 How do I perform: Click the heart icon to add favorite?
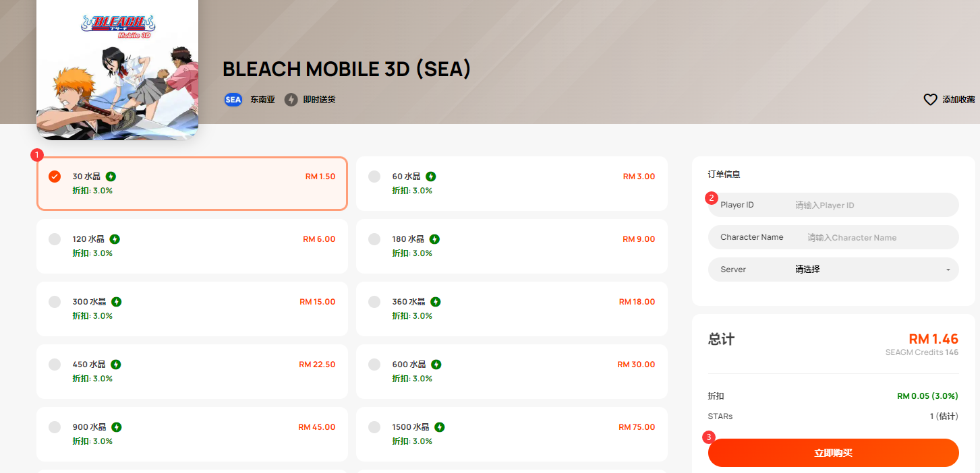pos(930,100)
